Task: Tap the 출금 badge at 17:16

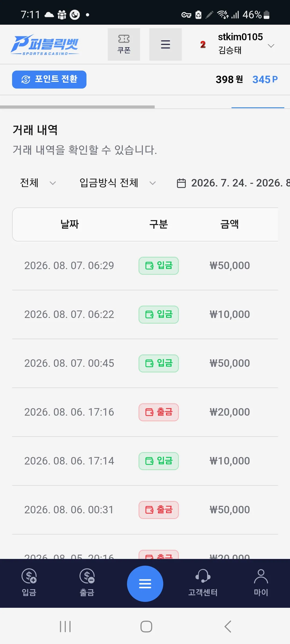Action: coord(159,412)
